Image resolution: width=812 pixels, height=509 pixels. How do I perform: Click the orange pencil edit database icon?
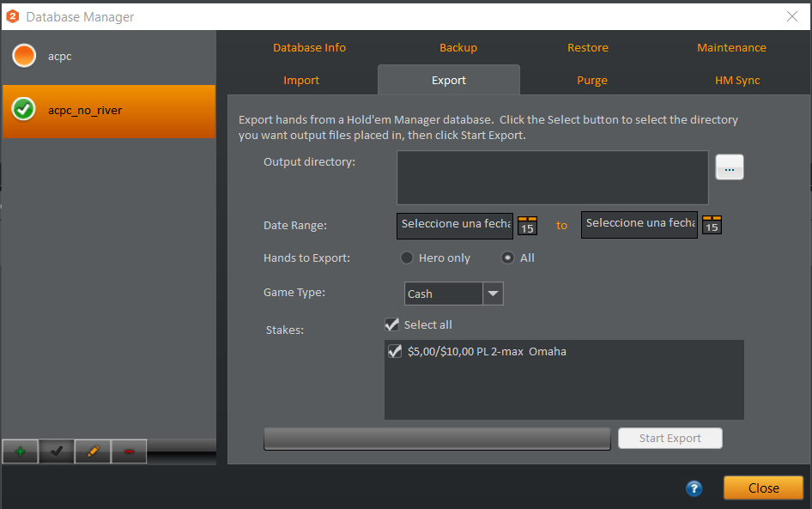pyautogui.click(x=93, y=451)
